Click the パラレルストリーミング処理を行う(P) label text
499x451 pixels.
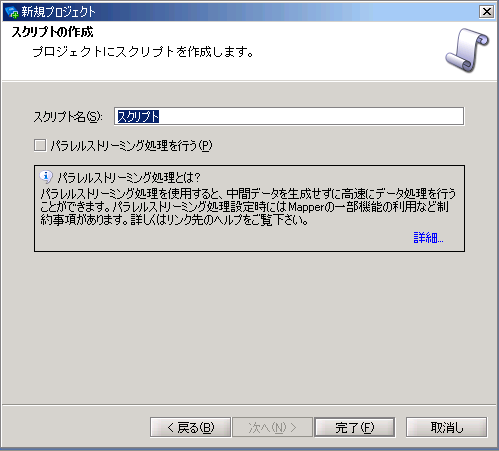[x=131, y=146]
